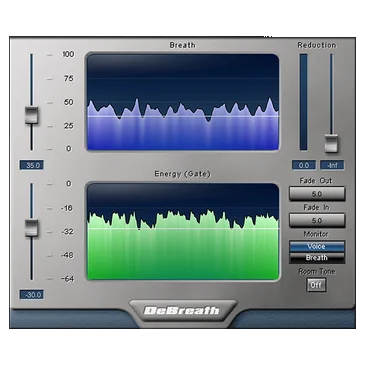Click the DeBreath logo plate
The width and height of the screenshot is (365, 365).
183,311
